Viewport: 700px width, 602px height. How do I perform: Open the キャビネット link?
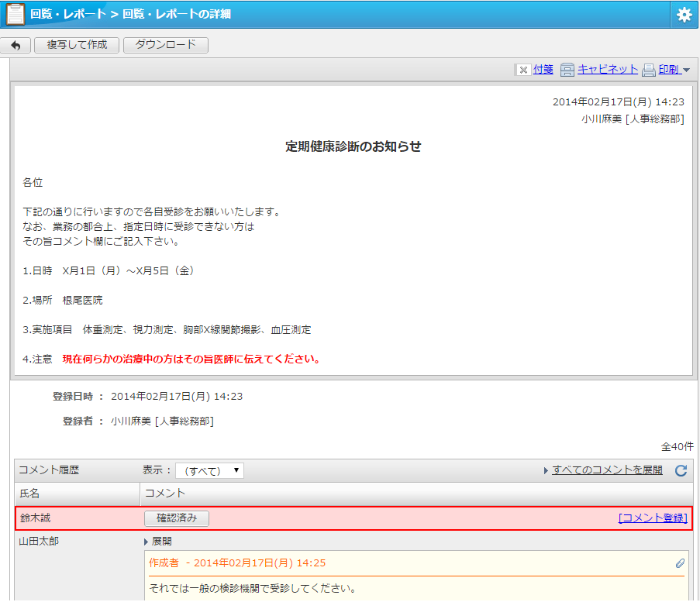tap(607, 70)
